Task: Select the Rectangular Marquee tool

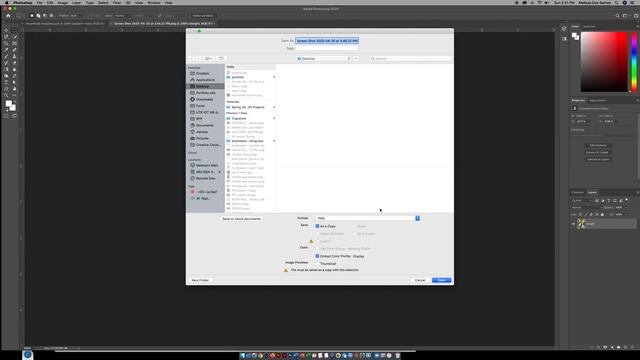Action: pyautogui.click(x=15, y=30)
